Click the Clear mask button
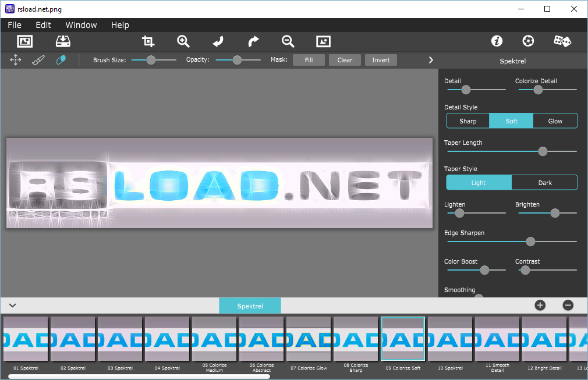This screenshot has height=380, width=588. click(345, 60)
